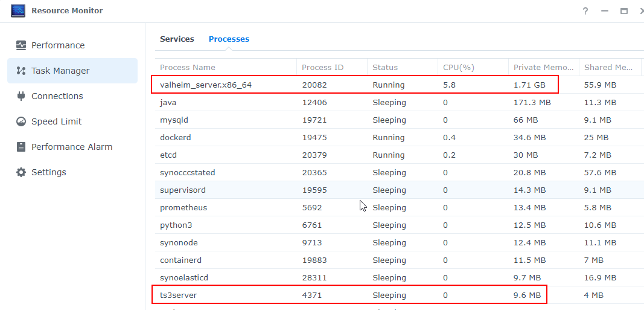Select the python3 process row

pyautogui.click(x=400, y=225)
